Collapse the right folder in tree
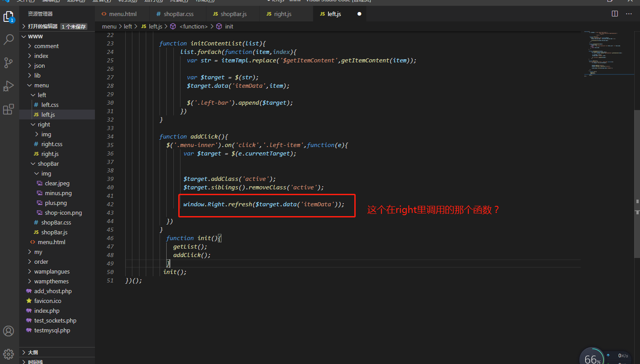The height and width of the screenshot is (364, 640). click(57, 124)
